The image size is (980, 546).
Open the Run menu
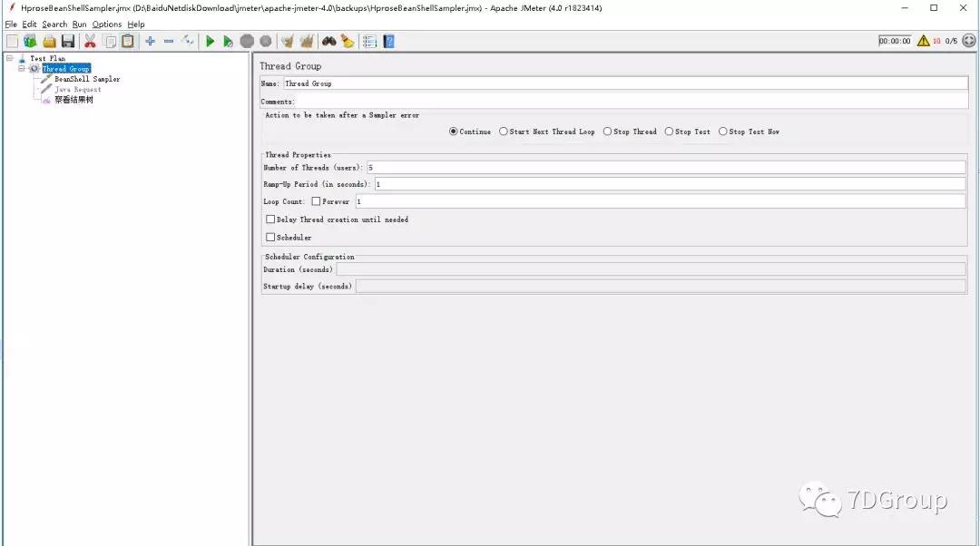point(79,24)
